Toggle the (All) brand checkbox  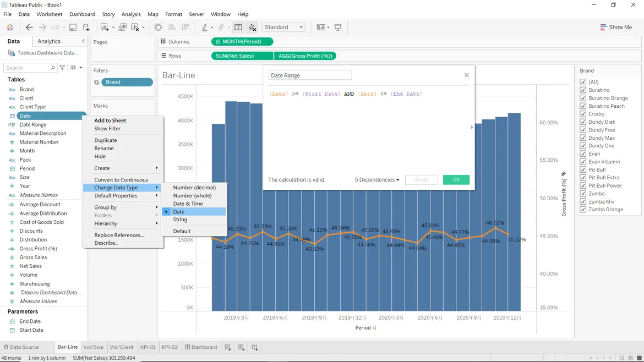coord(583,82)
